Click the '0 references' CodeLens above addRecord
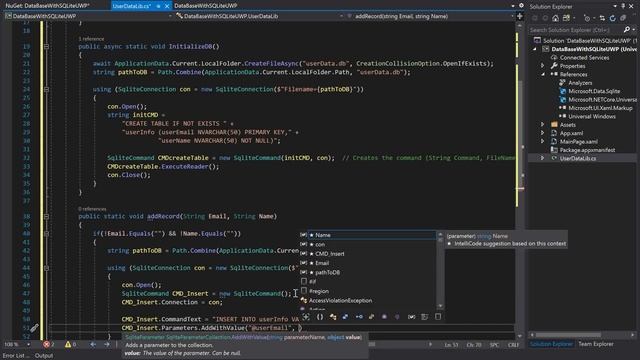Viewport: 640px width, 360px height. pyautogui.click(x=92, y=209)
